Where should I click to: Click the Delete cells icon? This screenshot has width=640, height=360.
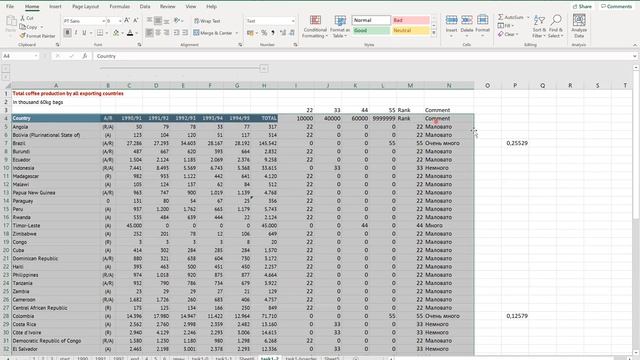[467, 20]
